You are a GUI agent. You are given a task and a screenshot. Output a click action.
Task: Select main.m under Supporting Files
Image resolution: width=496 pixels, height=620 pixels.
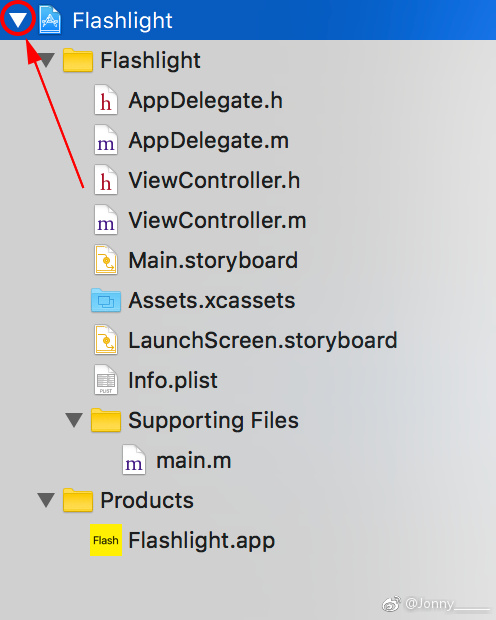click(193, 461)
